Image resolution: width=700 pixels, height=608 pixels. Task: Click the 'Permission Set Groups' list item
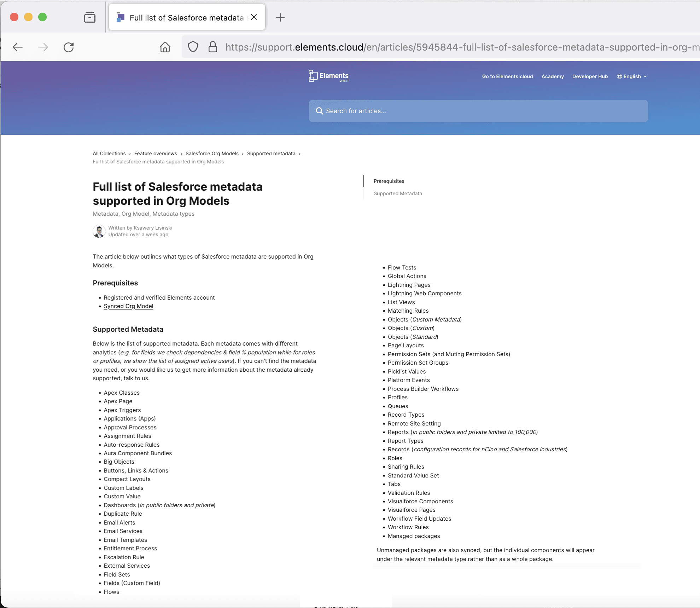[x=418, y=363]
